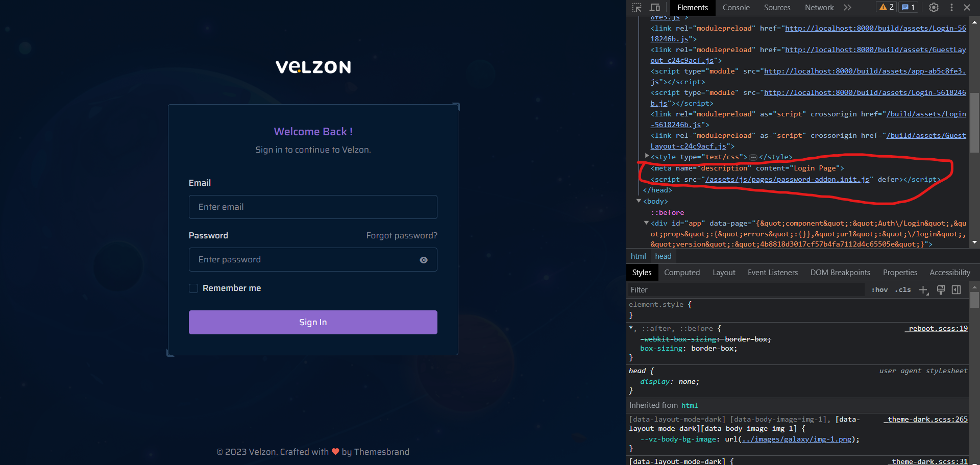This screenshot has height=465, width=980.
Task: Open the _reboot.scss:19 source link
Action: pyautogui.click(x=937, y=328)
